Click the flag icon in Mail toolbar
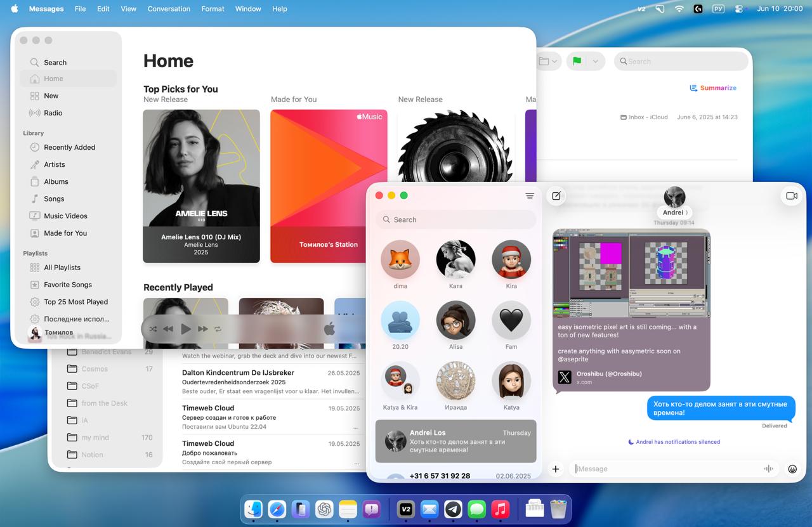The height and width of the screenshot is (527, 812). 577,62
